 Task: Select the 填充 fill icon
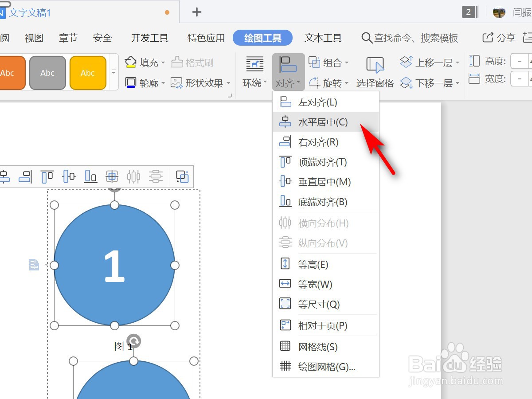[x=132, y=63]
